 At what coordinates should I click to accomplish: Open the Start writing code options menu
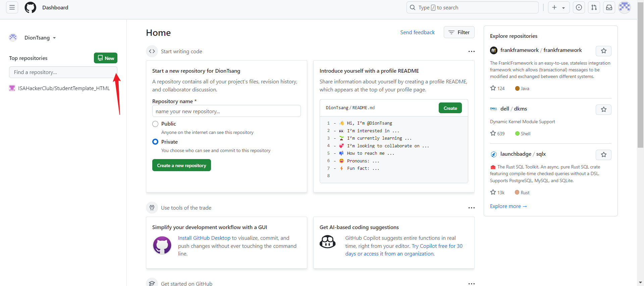click(x=471, y=51)
